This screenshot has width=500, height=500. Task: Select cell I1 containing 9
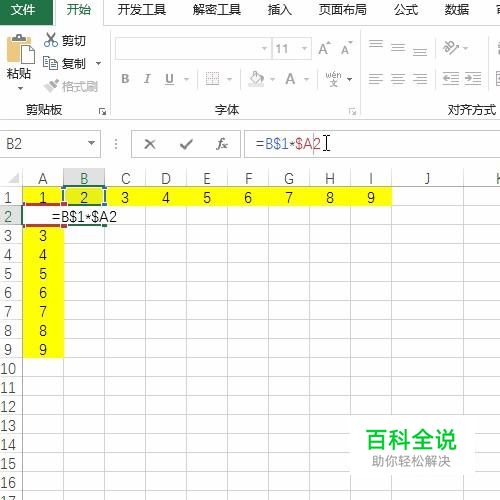(371, 198)
